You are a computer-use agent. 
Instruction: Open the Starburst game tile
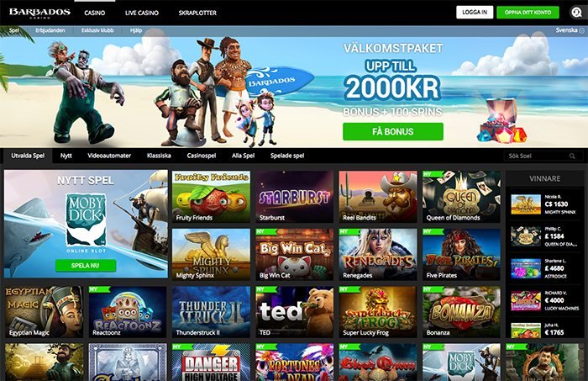pos(294,197)
